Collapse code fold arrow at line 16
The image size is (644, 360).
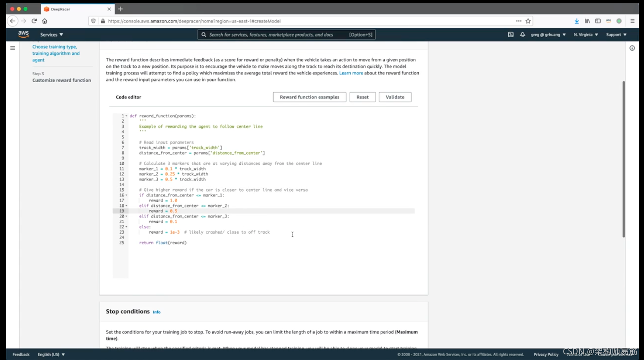pyautogui.click(x=126, y=195)
